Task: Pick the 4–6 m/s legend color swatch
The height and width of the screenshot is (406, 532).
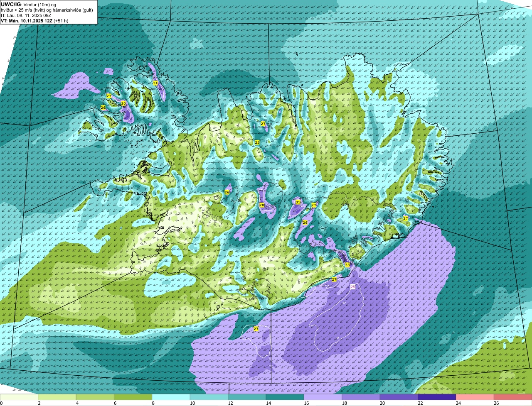Action: (x=95, y=397)
